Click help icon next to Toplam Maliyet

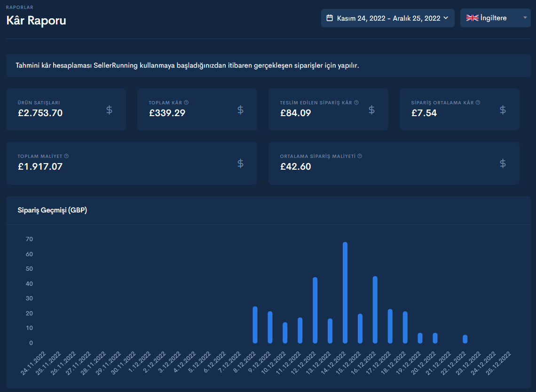tap(66, 156)
